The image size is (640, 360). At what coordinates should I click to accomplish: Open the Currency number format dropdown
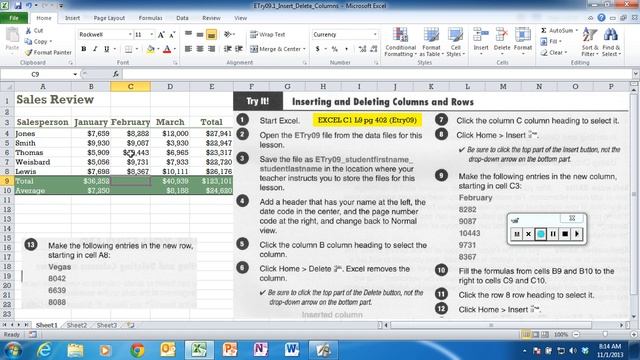click(x=375, y=35)
